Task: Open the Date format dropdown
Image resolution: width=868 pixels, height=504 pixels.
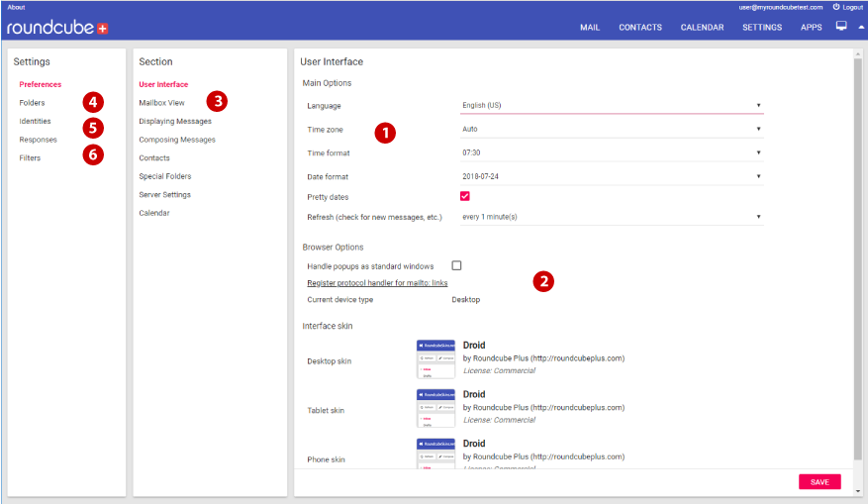Action: [x=612, y=176]
